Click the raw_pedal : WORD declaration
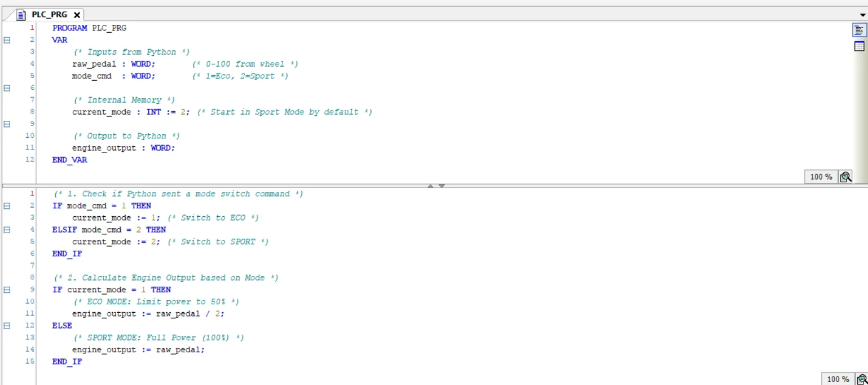The height and width of the screenshot is (385, 868). (113, 64)
